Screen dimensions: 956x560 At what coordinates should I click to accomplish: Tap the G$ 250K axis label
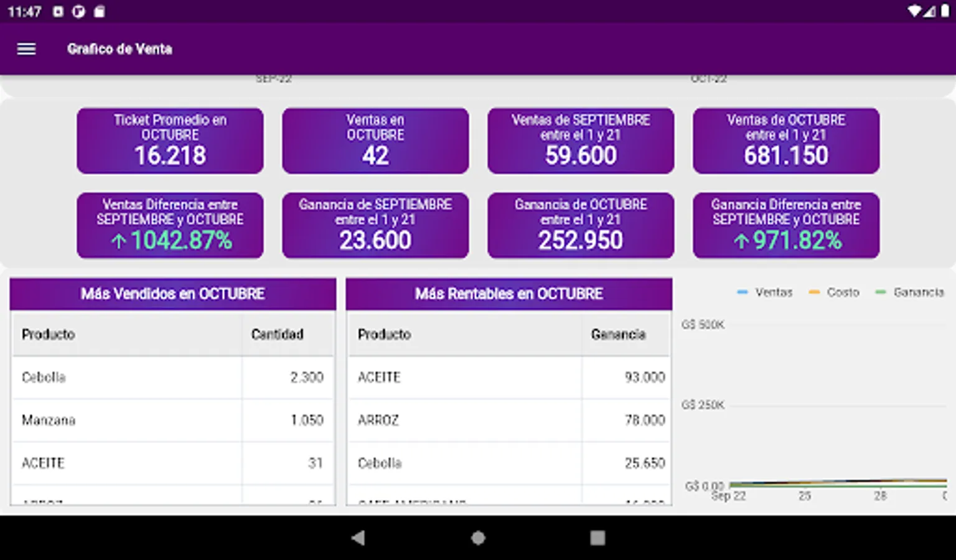click(703, 405)
